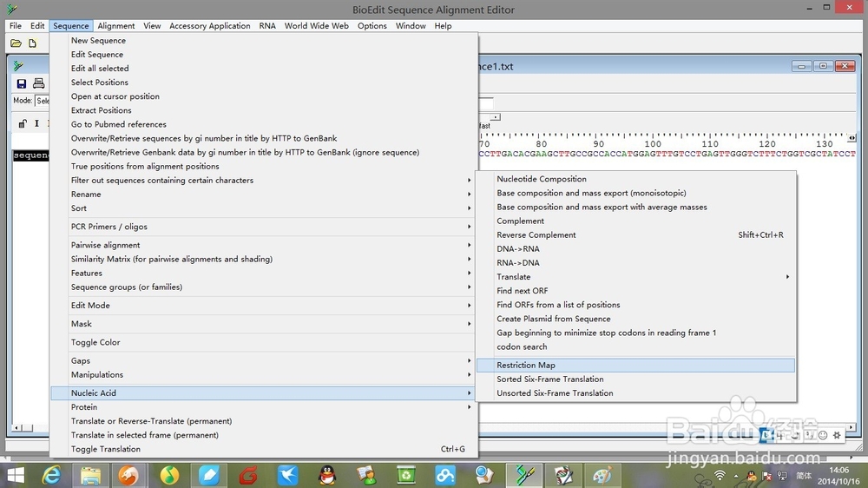
Task: Select New Sequence menu item
Action: (x=264, y=41)
